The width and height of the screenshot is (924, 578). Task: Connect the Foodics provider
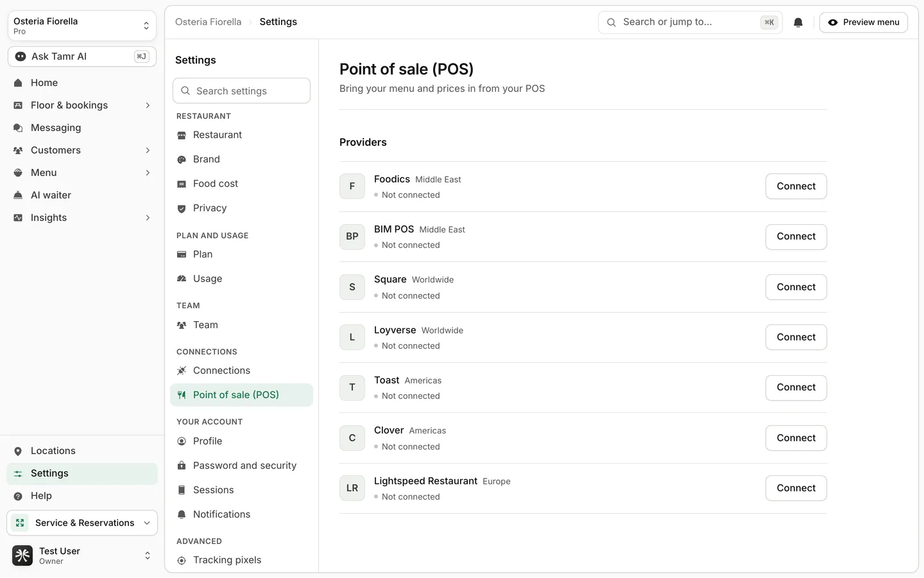tap(796, 186)
